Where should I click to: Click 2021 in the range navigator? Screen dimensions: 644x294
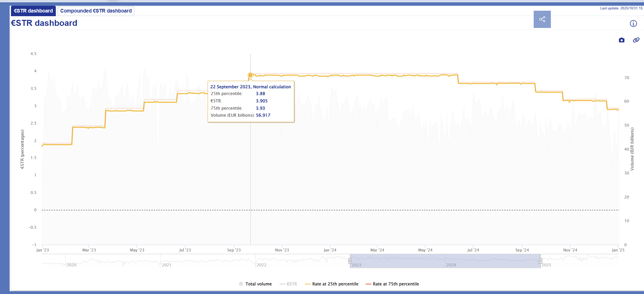coord(166,265)
